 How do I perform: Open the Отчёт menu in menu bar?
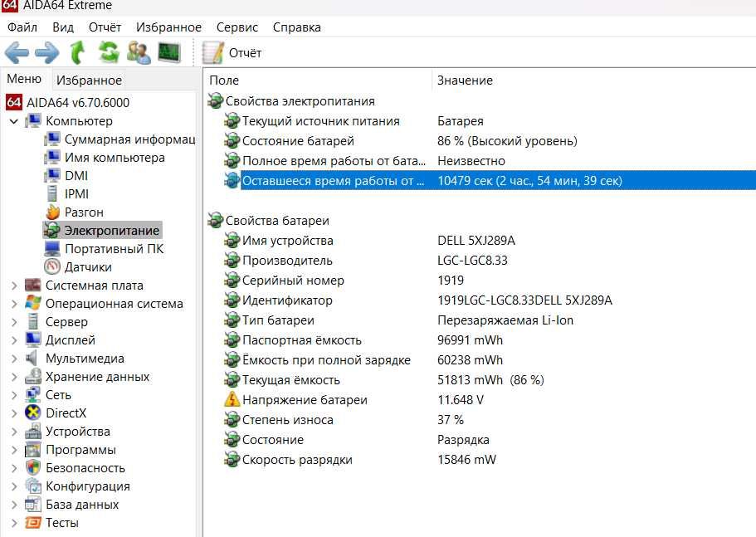pos(105,27)
